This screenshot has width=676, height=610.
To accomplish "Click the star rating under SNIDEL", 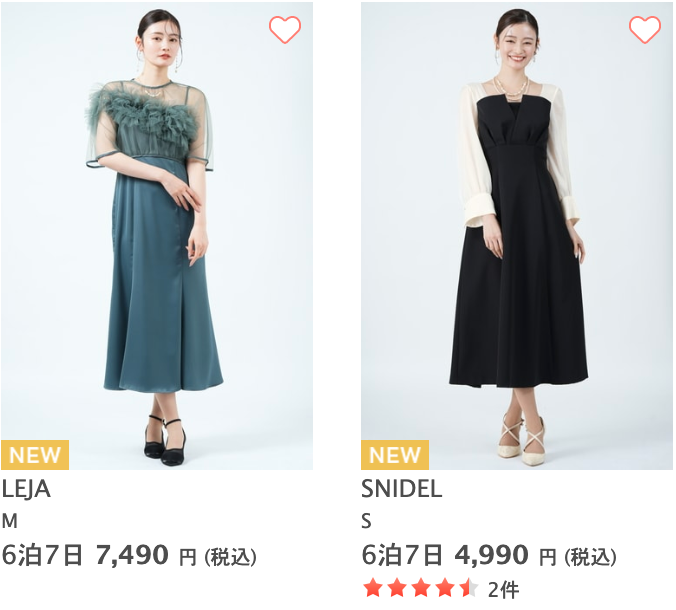I will coord(421,588).
